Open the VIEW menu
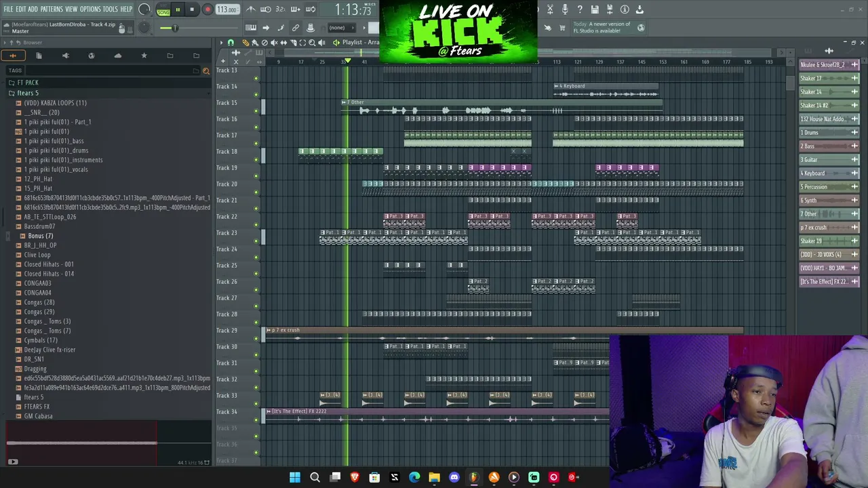The image size is (868, 488). [71, 9]
